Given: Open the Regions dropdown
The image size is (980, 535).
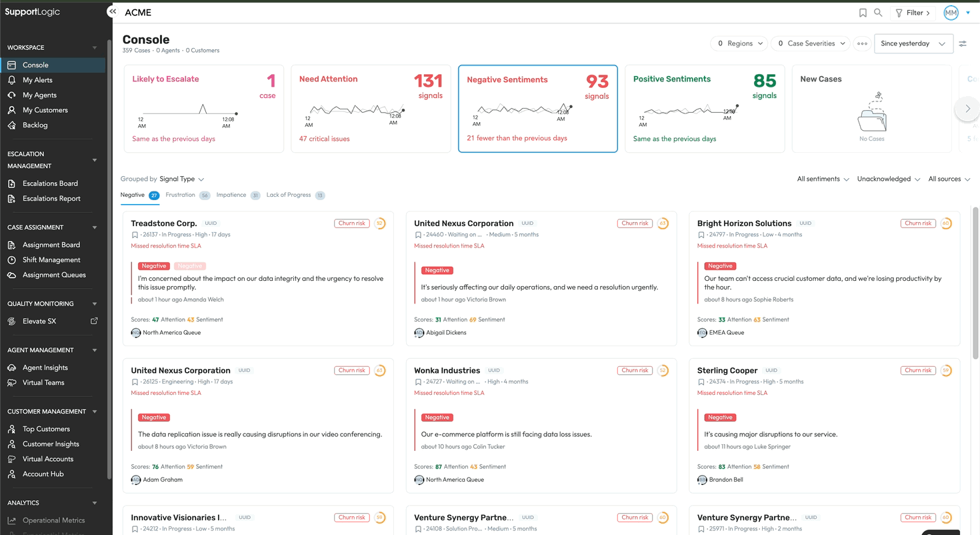Looking at the screenshot, I should pos(739,43).
